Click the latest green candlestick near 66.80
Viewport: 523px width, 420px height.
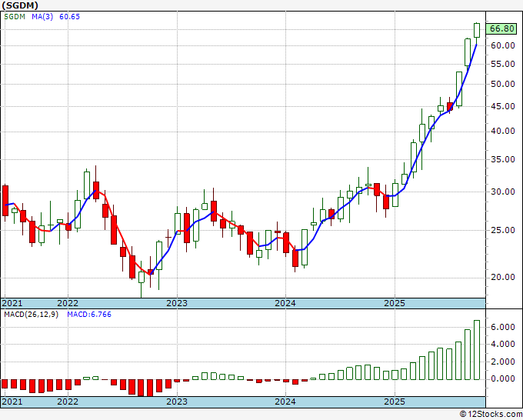[x=477, y=30]
